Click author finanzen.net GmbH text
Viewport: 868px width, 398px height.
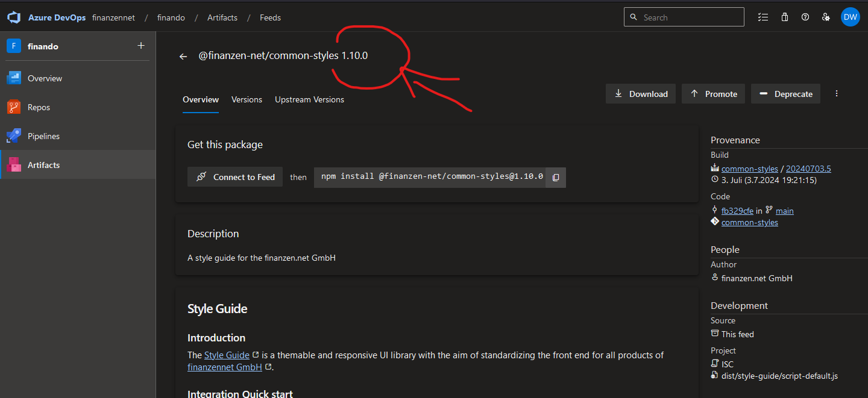[756, 278]
